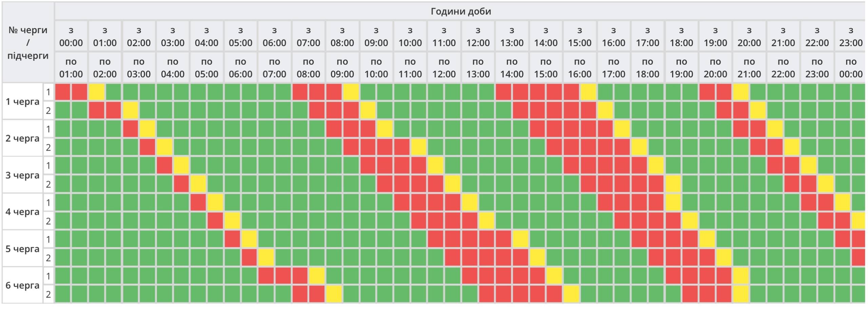Click the "4 черга" row label

[x=22, y=212]
